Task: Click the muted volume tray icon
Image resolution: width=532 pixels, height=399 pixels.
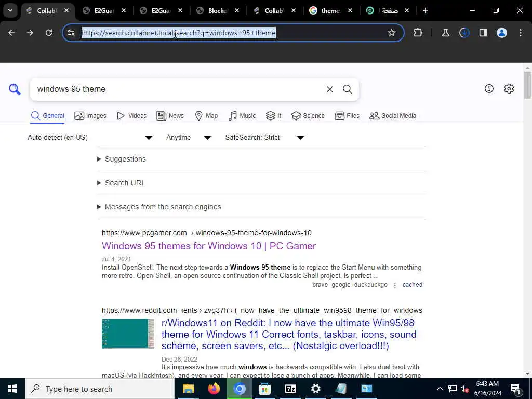Action: point(465,389)
